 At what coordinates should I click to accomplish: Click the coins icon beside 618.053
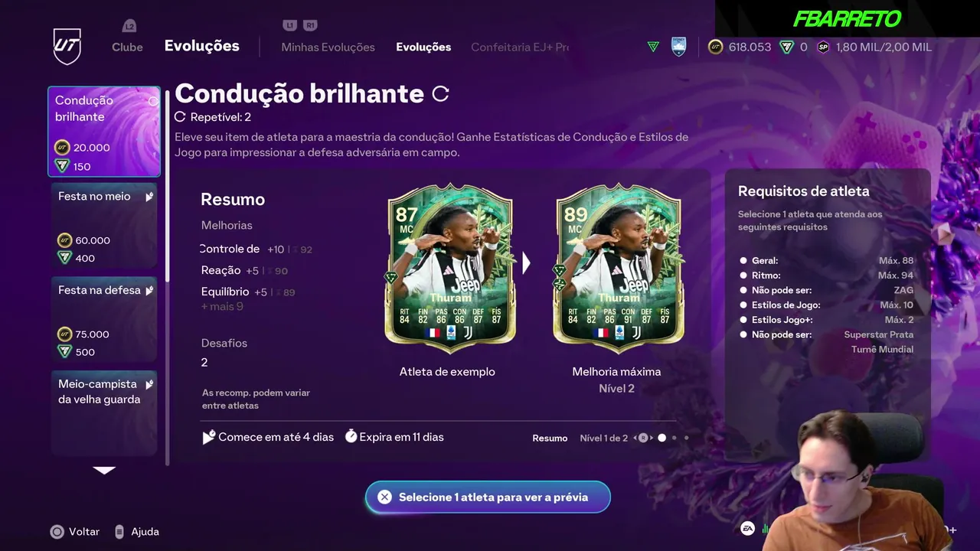[x=715, y=47]
